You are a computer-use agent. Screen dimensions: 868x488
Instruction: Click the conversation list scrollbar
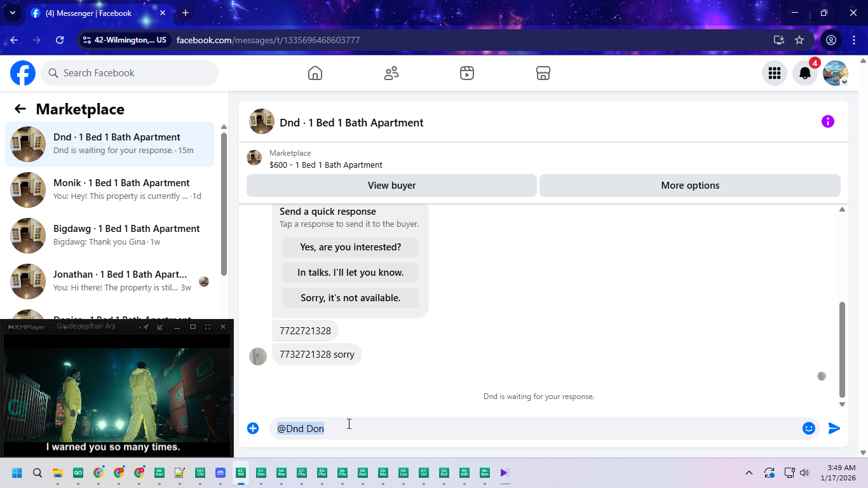coord(224,203)
